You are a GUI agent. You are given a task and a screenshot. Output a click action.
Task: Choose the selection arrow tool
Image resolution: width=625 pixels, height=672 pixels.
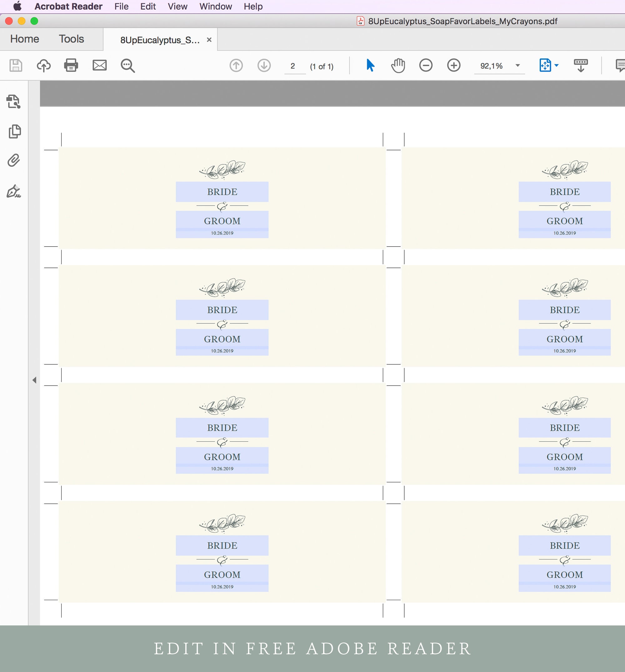(x=370, y=65)
